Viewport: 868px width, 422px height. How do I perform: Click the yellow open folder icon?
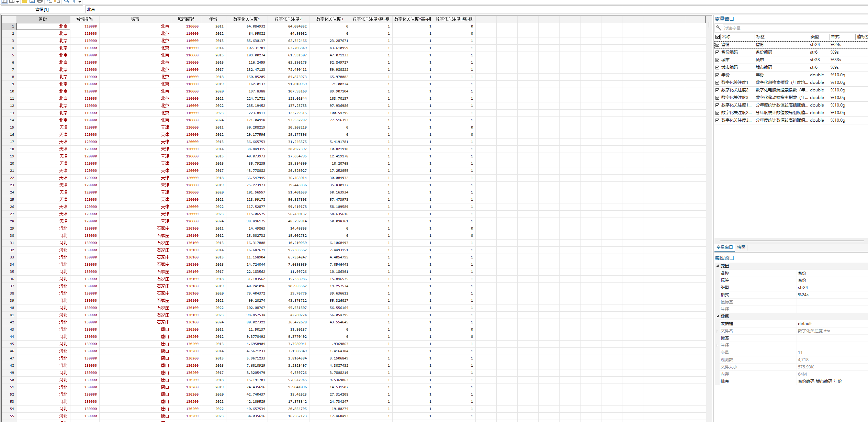[25, 1]
